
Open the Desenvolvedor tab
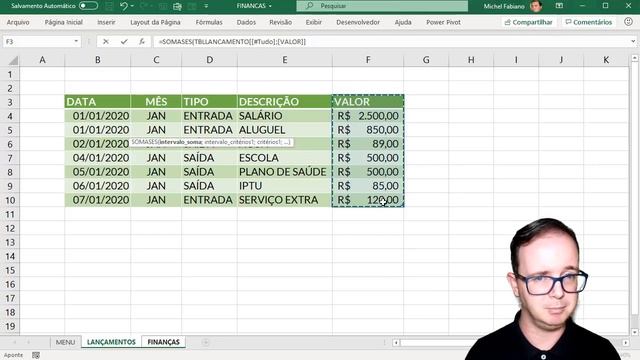358,22
